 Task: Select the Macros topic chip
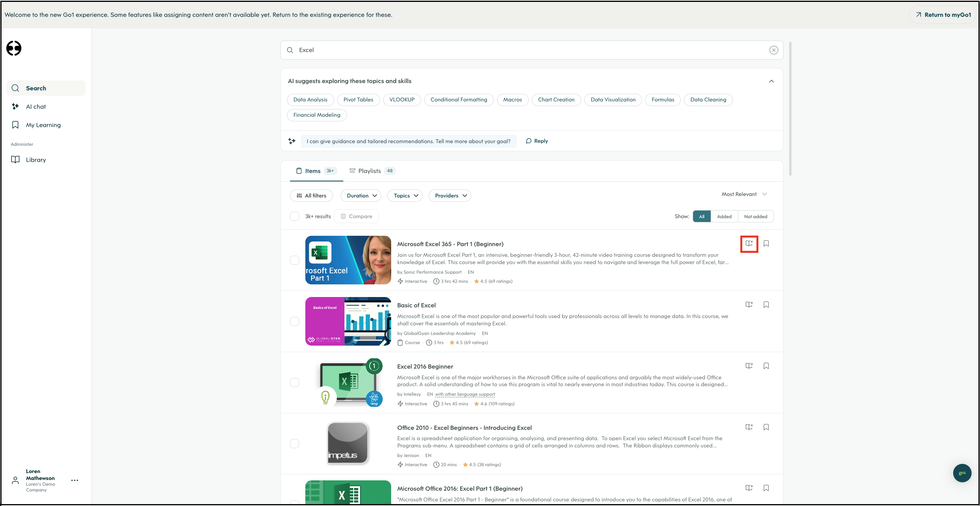tap(513, 100)
